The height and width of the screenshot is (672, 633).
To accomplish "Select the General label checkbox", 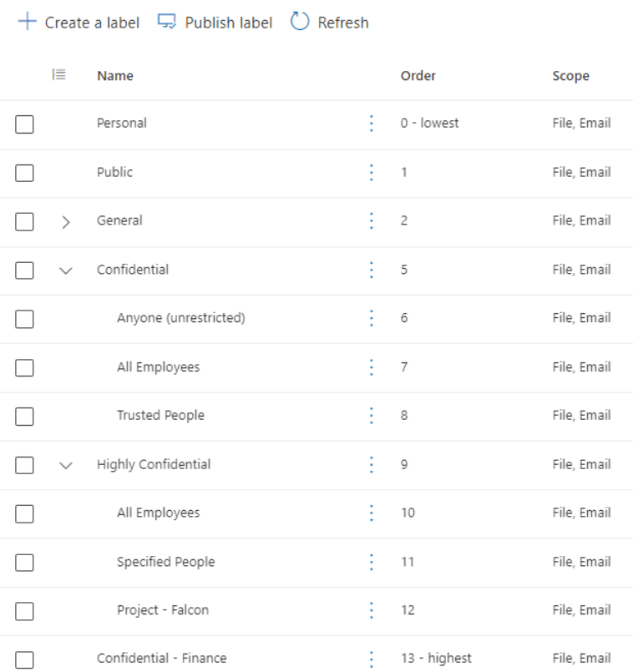I will tap(24, 220).
